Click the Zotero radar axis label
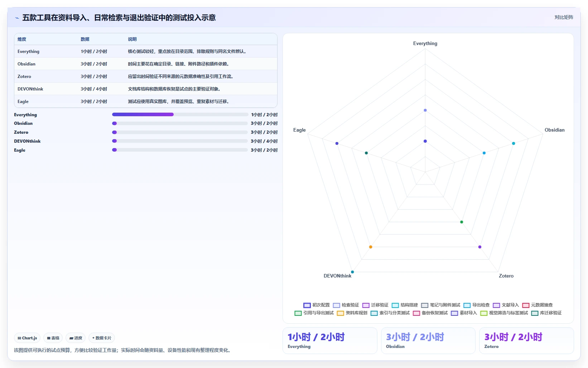 [x=506, y=276]
